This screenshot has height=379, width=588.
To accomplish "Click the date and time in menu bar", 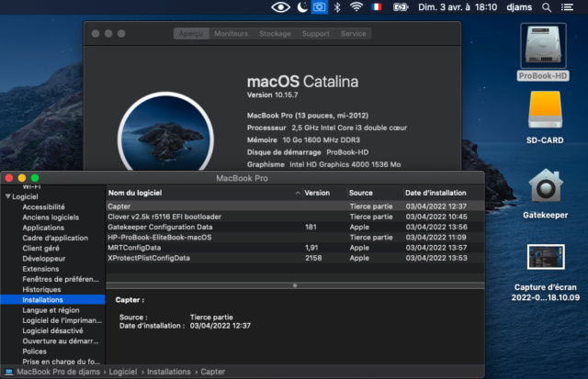I will tap(458, 7).
